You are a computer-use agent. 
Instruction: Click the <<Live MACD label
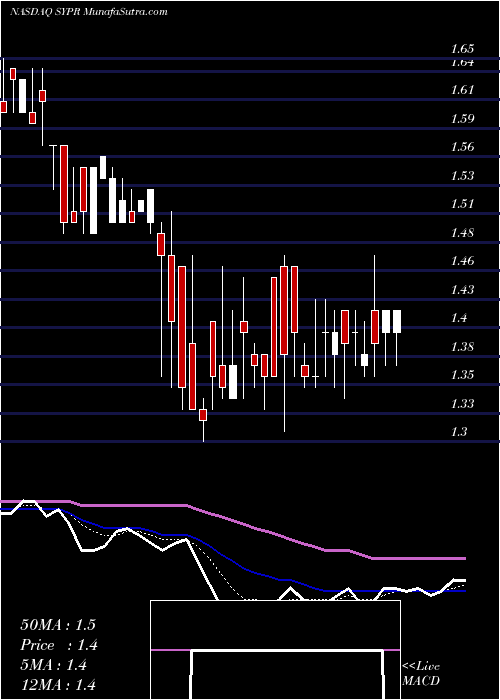point(421,674)
